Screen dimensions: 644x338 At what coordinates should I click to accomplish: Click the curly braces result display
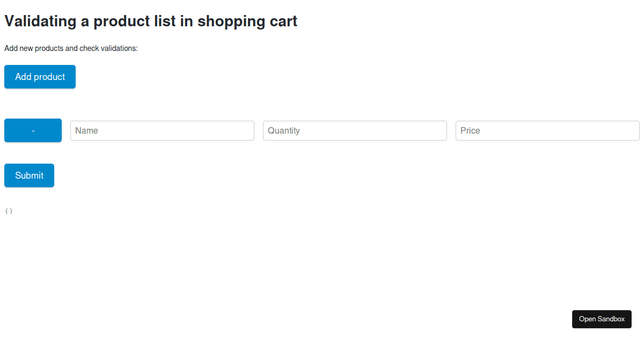tap(8, 210)
